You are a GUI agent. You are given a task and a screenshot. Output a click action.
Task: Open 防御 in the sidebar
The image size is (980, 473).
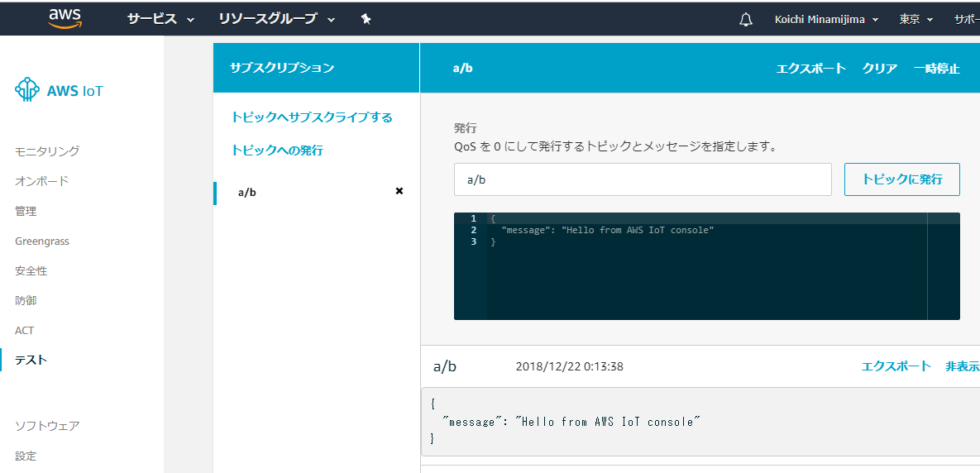(x=26, y=300)
